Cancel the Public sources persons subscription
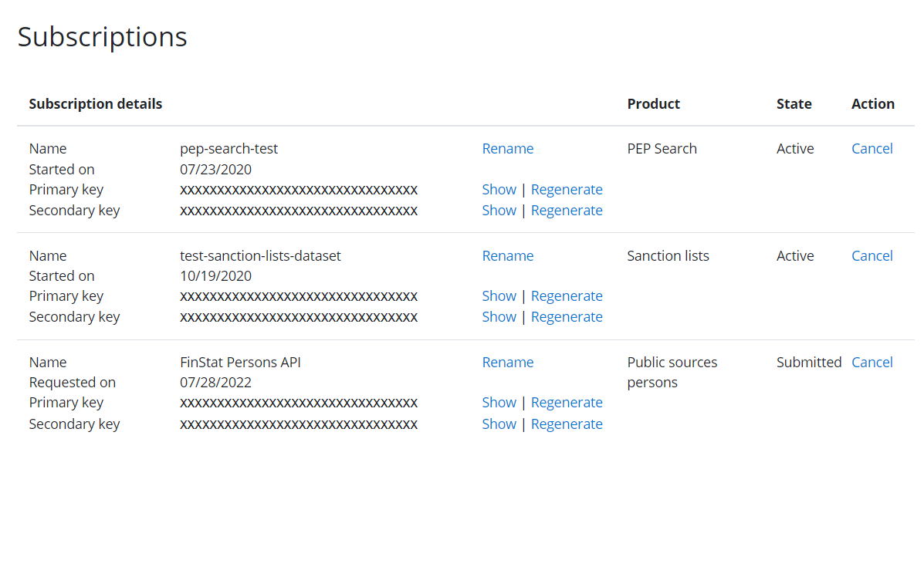 click(x=872, y=363)
